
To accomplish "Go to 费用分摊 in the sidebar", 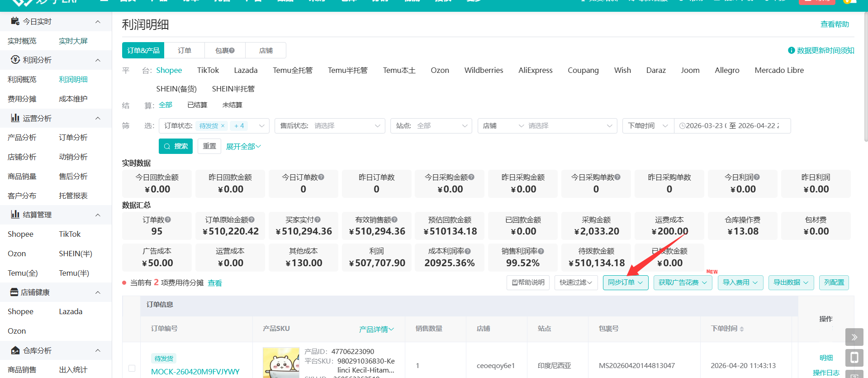I will coord(22,99).
